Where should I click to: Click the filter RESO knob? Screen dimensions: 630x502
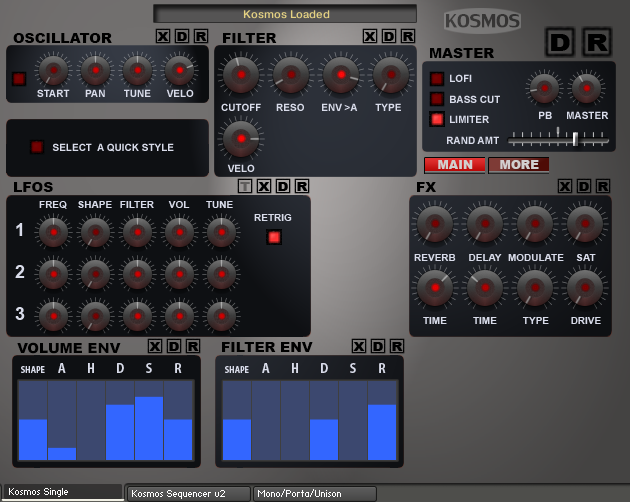click(291, 75)
